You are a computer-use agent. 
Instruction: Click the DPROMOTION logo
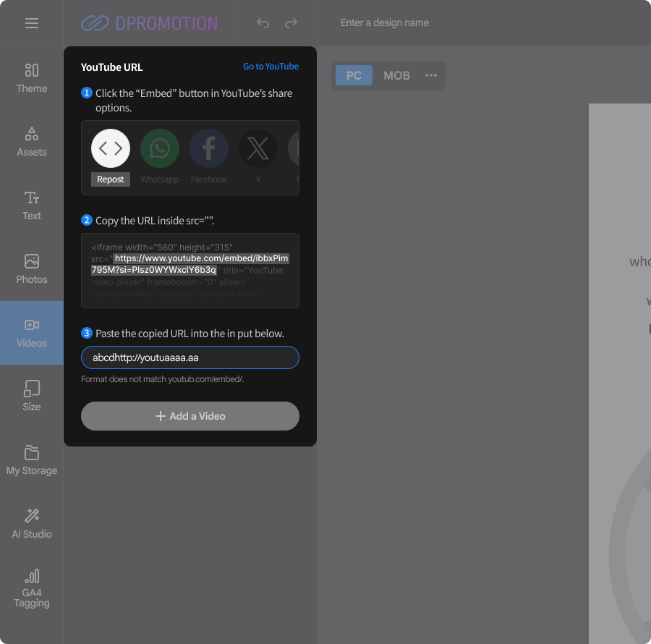tap(150, 23)
